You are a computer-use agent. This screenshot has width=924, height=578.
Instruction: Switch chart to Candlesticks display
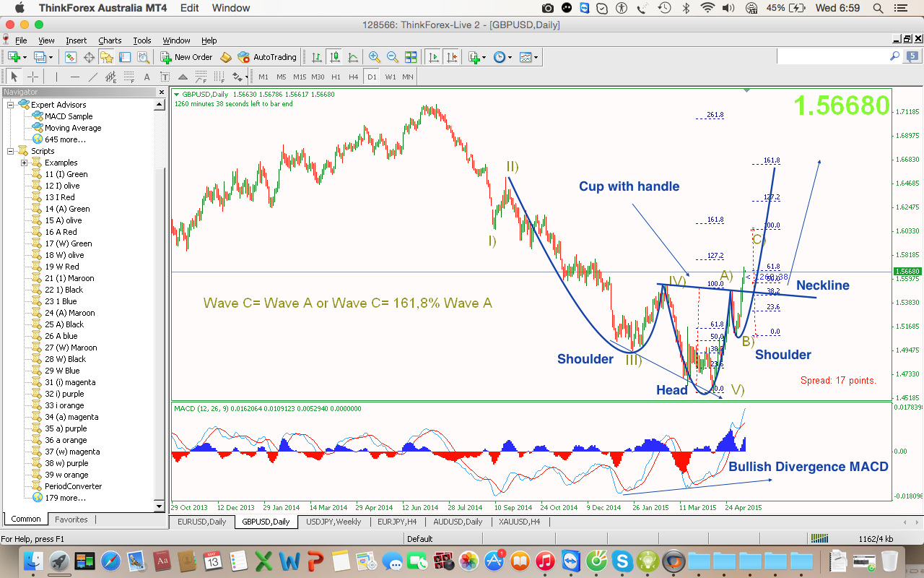pos(335,57)
